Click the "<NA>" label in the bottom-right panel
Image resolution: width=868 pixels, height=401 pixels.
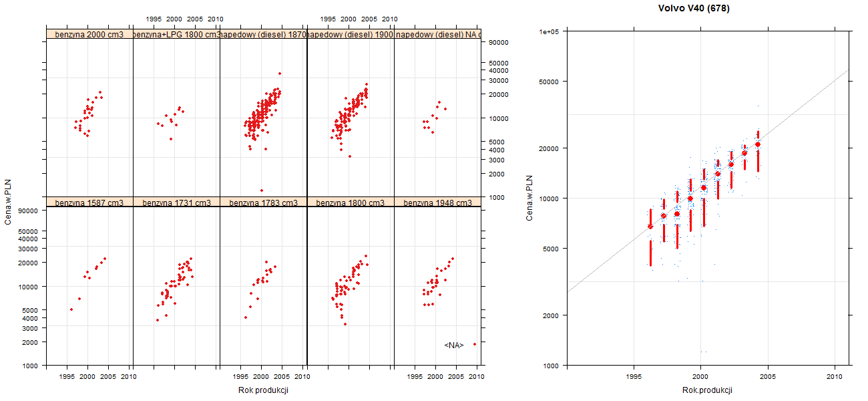(x=454, y=345)
